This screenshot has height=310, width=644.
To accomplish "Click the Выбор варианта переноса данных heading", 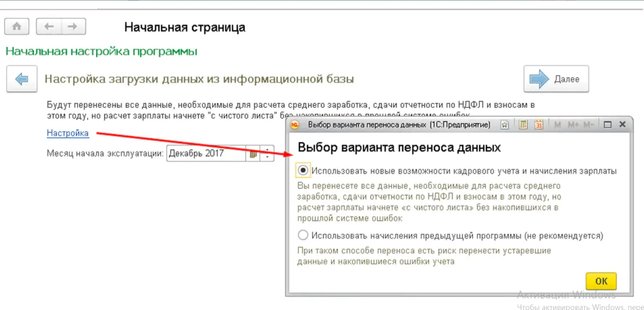I will (399, 147).
